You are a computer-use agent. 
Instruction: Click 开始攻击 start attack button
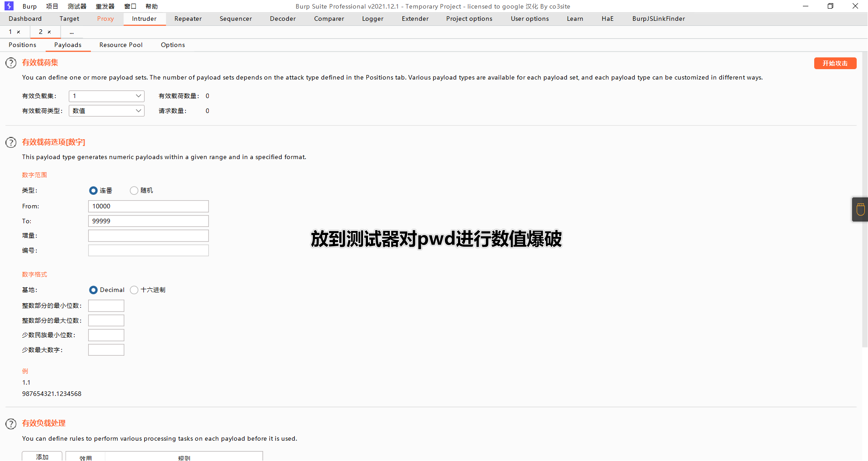pos(835,63)
